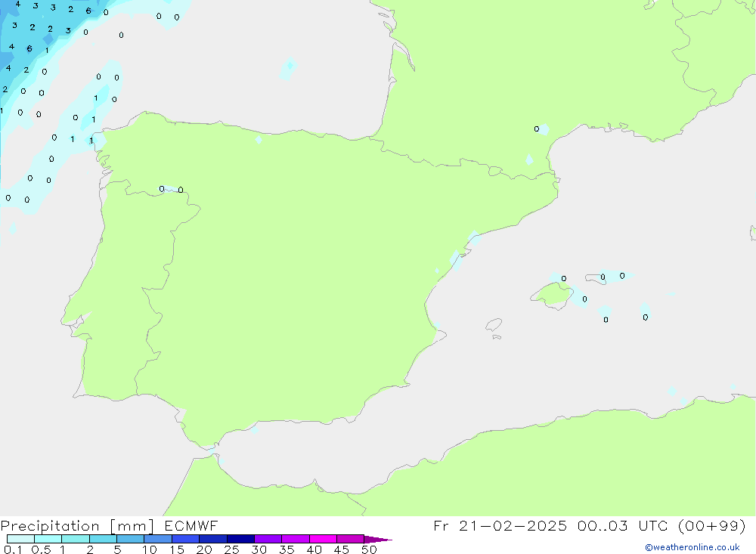Click the 0.5–1 mm legend color swatch

click(48, 539)
